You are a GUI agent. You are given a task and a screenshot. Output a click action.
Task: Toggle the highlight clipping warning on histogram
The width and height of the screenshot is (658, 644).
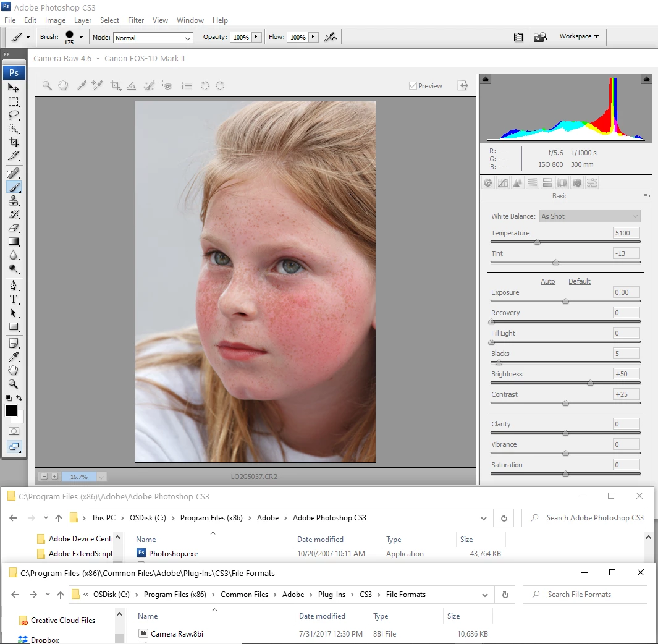click(x=646, y=79)
